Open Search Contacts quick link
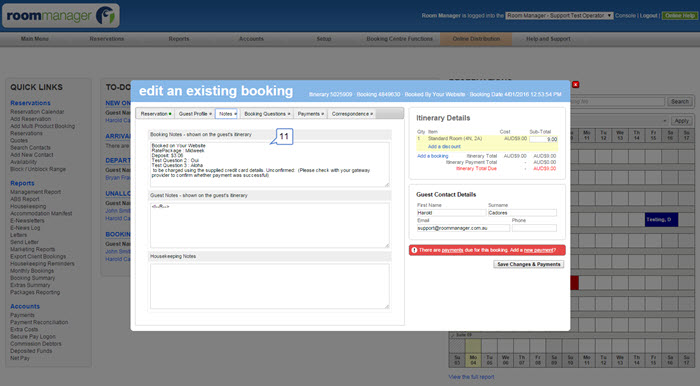Image resolution: width=700 pixels, height=386 pixels. coord(30,148)
